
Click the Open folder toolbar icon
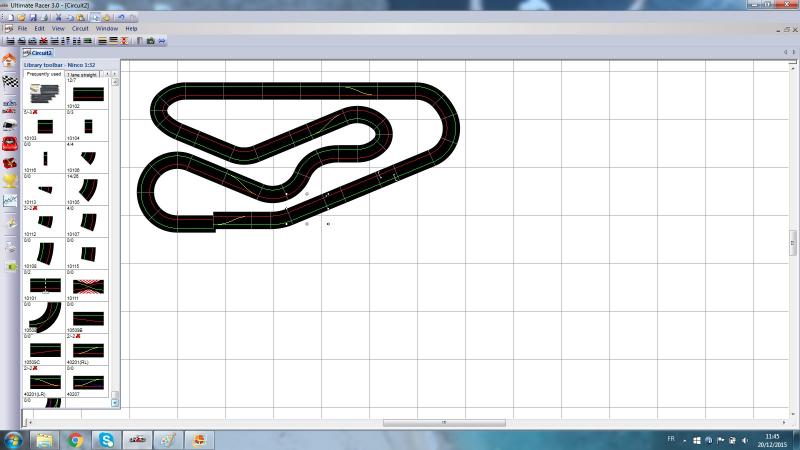tap(21, 17)
